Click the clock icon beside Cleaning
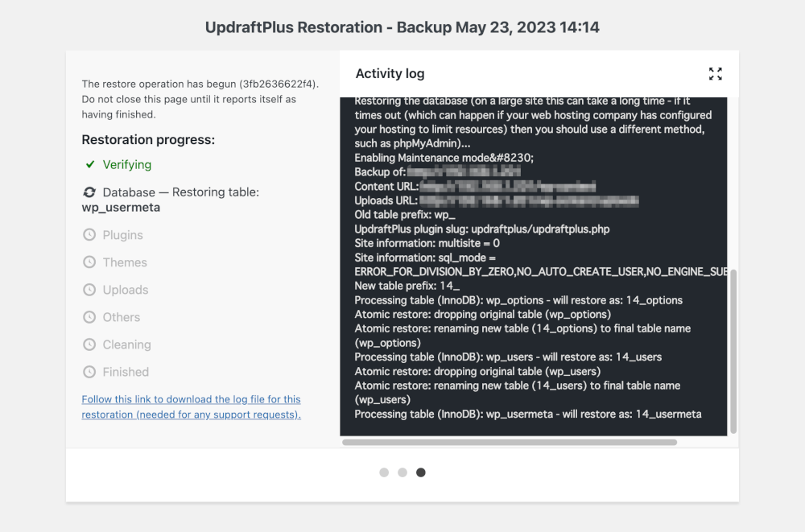Image resolution: width=805 pixels, height=532 pixels. [89, 344]
